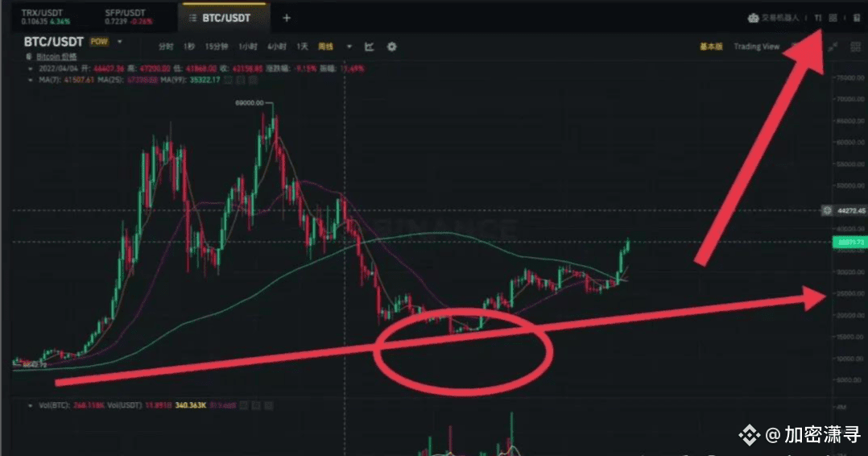Open the panel layout icon in top bar
868x456 pixels.
pyautogui.click(x=833, y=18)
